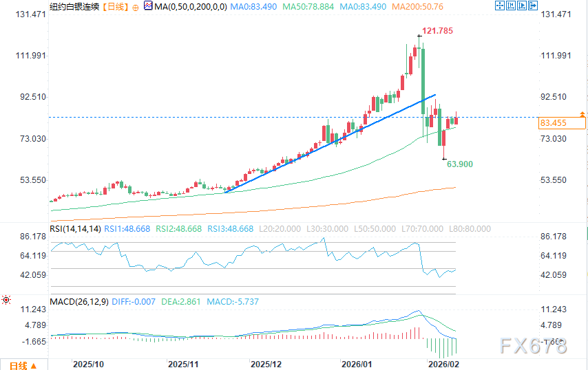Screen dimensions: 588x370
Task: Click the blue trendline on the price chart
Action: point(330,143)
